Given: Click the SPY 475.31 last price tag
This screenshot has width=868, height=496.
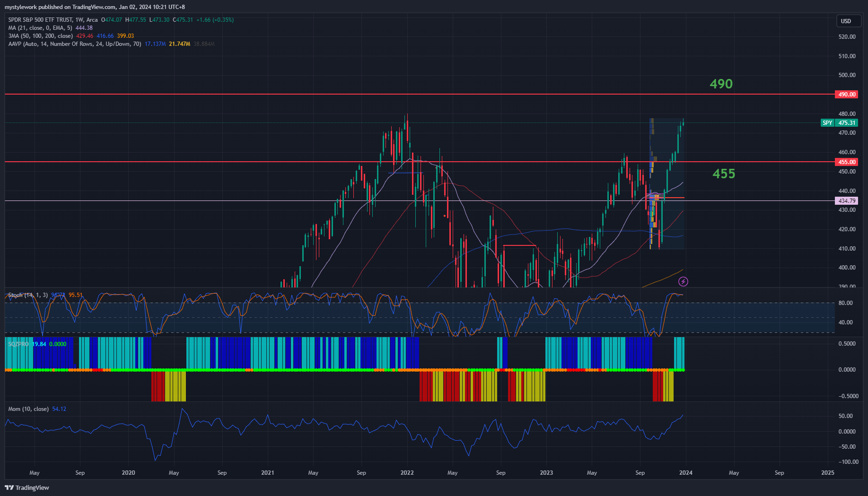Looking at the screenshot, I should click(839, 123).
